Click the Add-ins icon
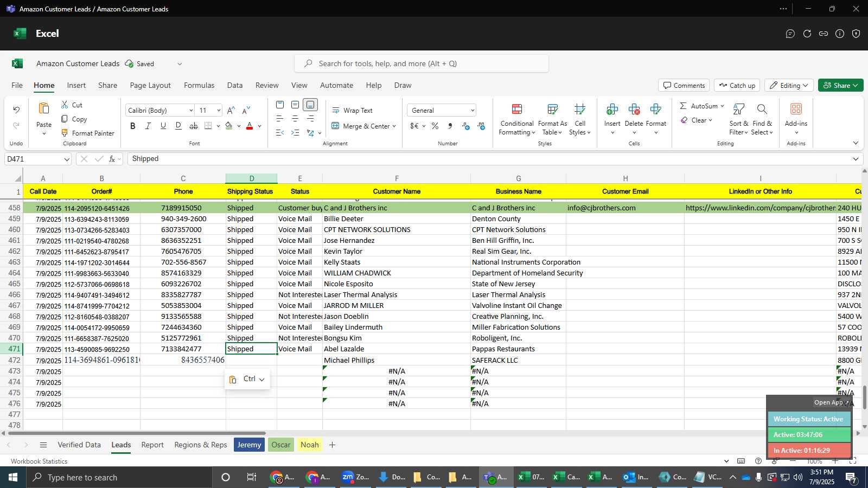 pos(796,109)
